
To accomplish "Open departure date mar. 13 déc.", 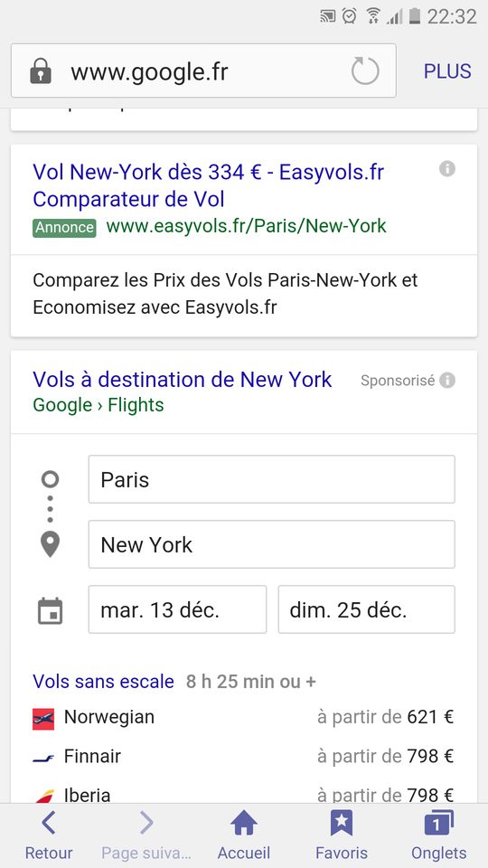I will 177,609.
